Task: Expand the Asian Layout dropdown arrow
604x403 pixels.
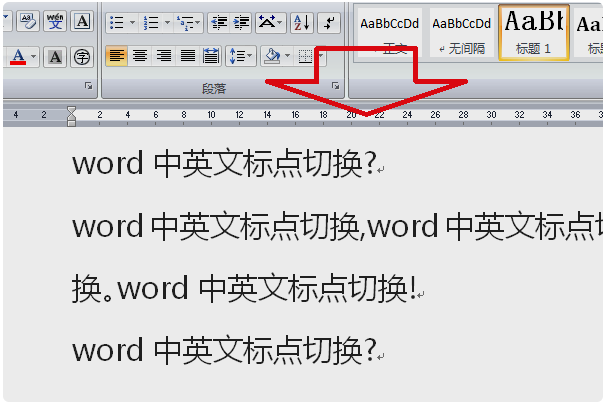Action: pos(281,23)
